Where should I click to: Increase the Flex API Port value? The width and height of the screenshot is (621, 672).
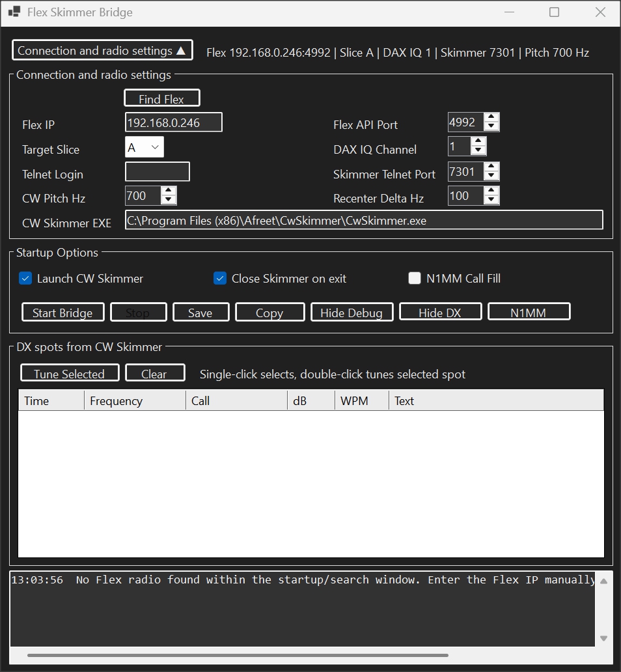coord(491,117)
